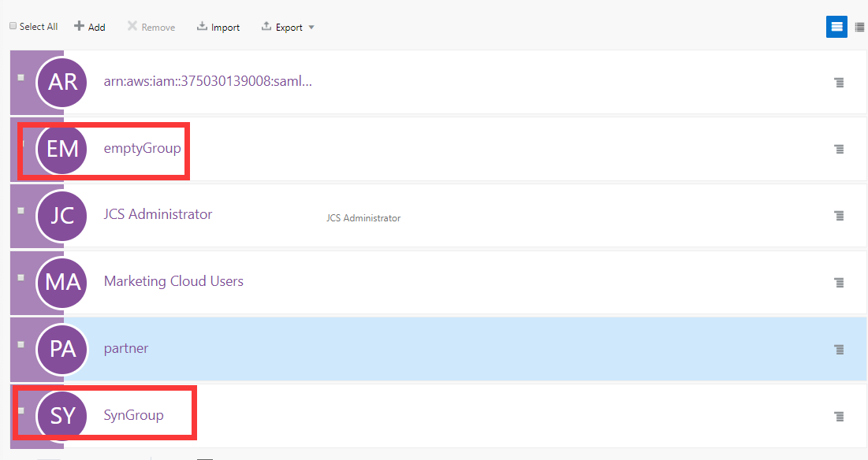Check the partner row checkbox
The image size is (868, 460).
tap(21, 344)
